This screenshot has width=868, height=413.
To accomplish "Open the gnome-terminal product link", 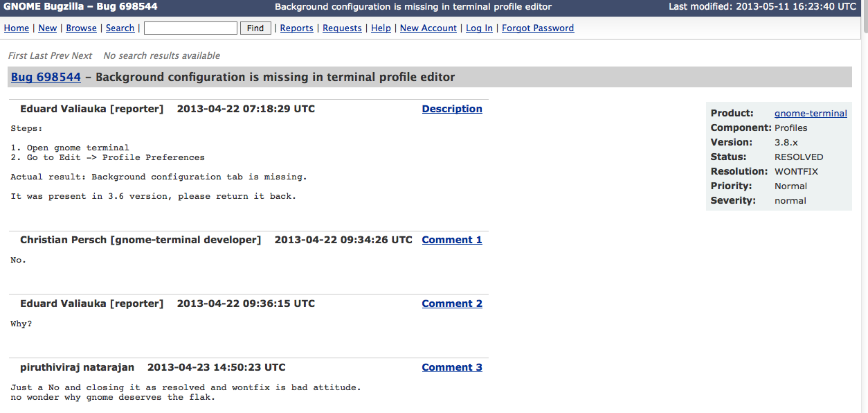I will coord(811,113).
